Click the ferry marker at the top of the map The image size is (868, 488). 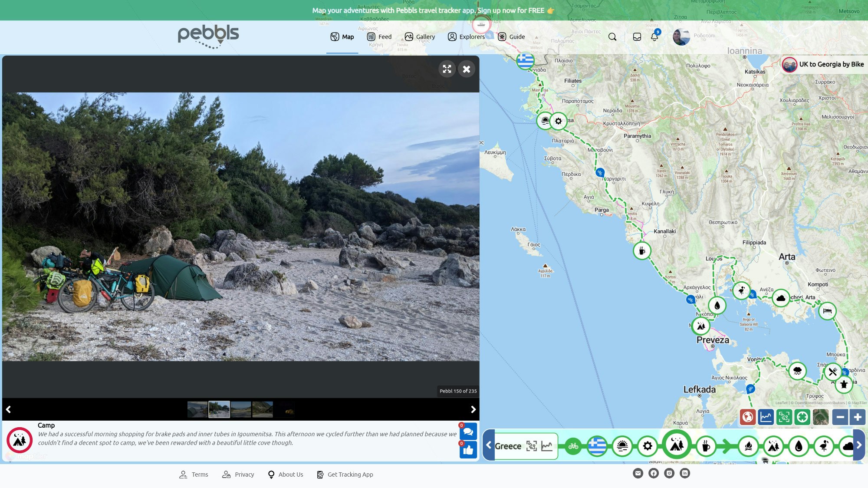[x=481, y=25]
